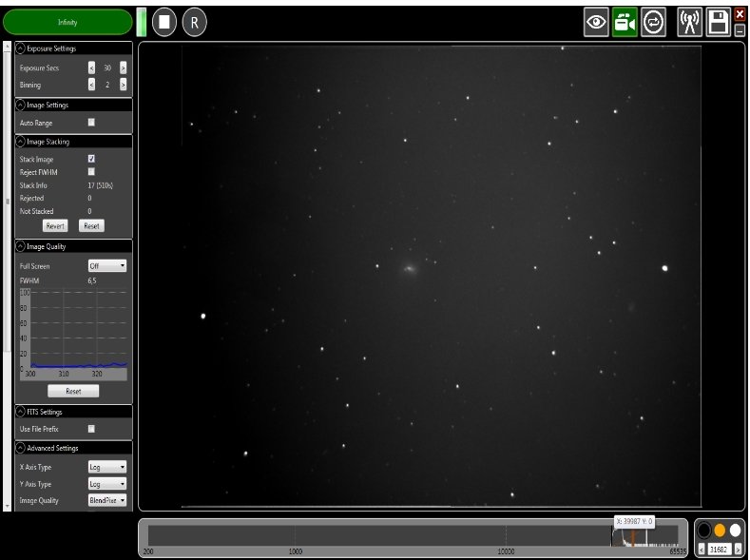The width and height of the screenshot is (750, 560).
Task: Open the Image Quality BlendPixe dropdown
Action: [x=107, y=500]
